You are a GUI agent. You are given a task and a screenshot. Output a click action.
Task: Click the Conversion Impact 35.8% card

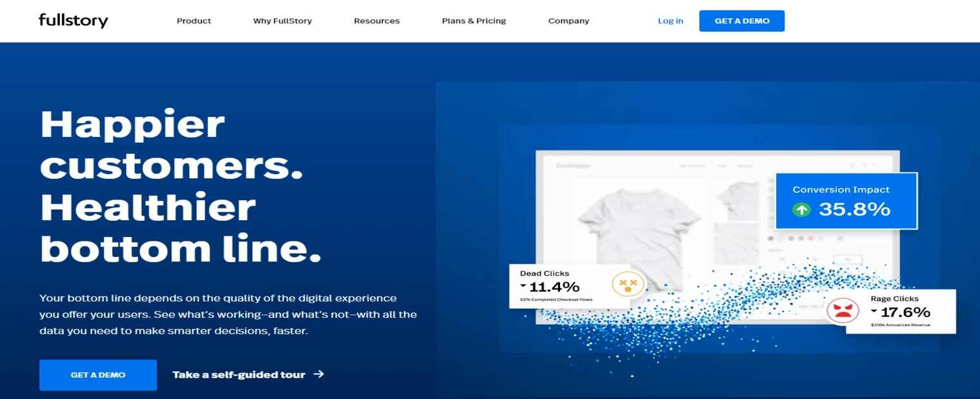[x=846, y=201]
